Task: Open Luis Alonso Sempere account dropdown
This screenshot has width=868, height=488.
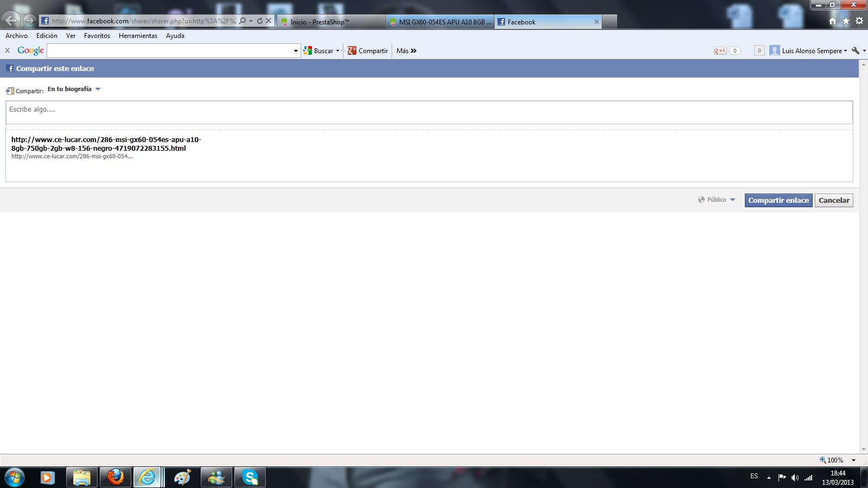Action: point(845,51)
